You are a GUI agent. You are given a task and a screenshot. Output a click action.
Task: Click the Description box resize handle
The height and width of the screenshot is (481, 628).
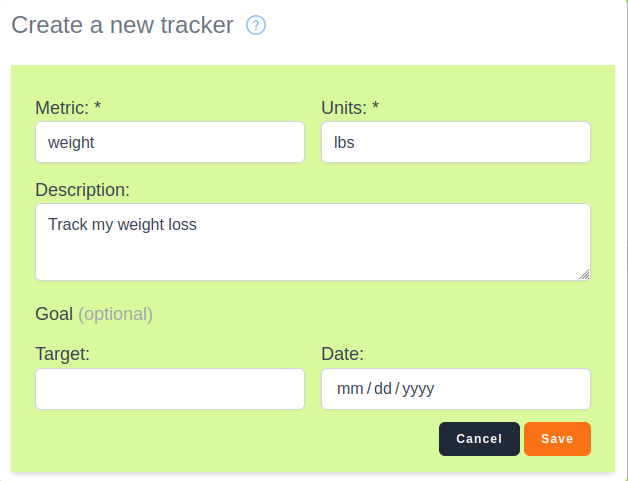pyautogui.click(x=584, y=274)
